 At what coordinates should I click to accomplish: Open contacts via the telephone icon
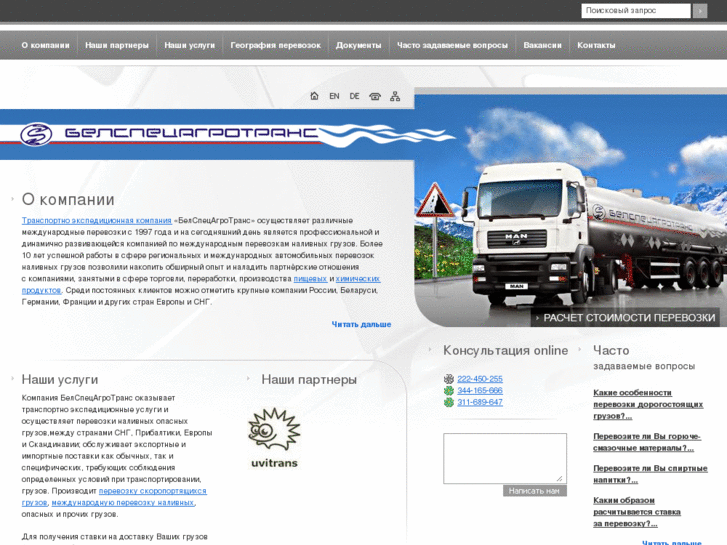[375, 96]
